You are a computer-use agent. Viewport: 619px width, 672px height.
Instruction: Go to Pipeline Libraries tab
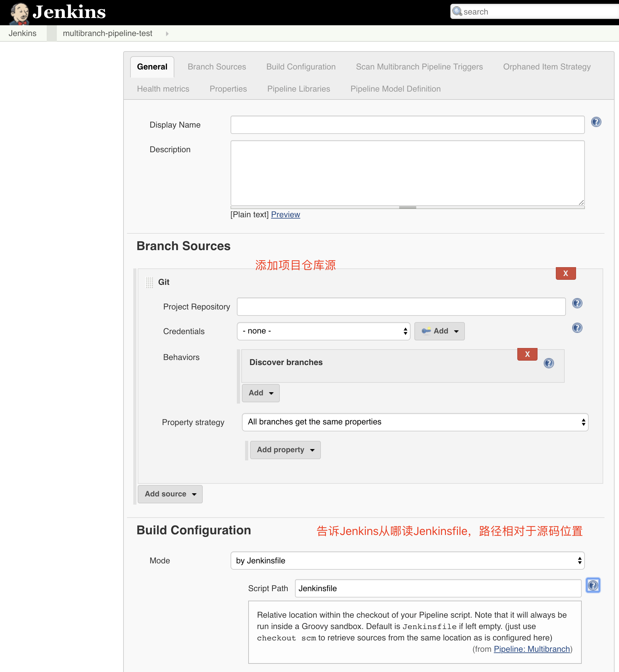(298, 89)
